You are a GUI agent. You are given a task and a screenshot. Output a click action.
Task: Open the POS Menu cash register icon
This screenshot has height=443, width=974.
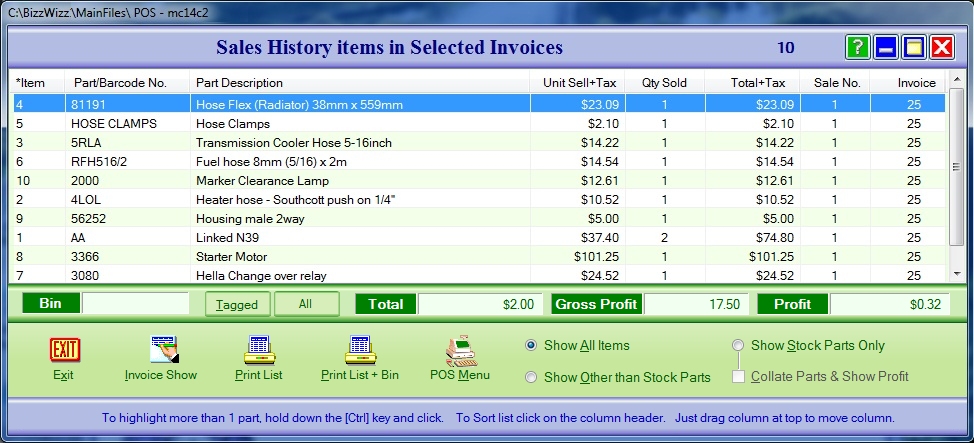coord(460,351)
